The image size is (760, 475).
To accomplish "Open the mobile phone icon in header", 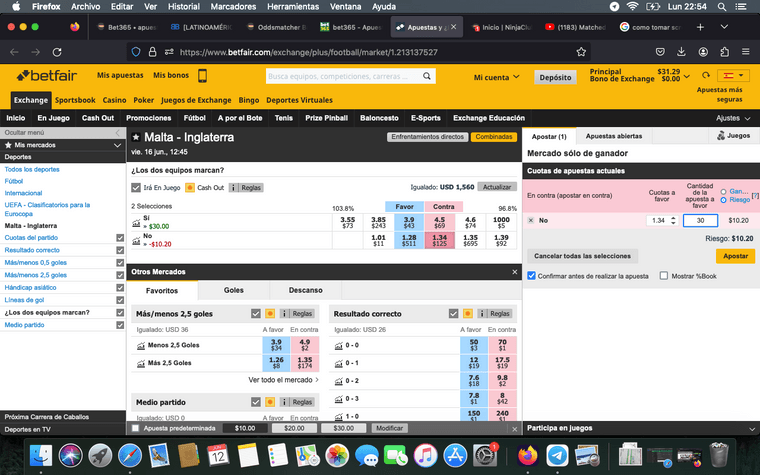I will (203, 76).
